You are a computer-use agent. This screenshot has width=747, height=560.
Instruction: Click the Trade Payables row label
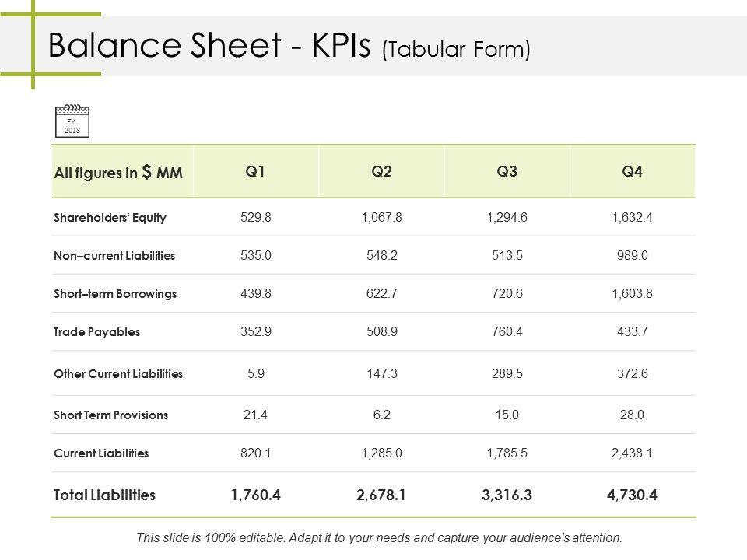(97, 331)
